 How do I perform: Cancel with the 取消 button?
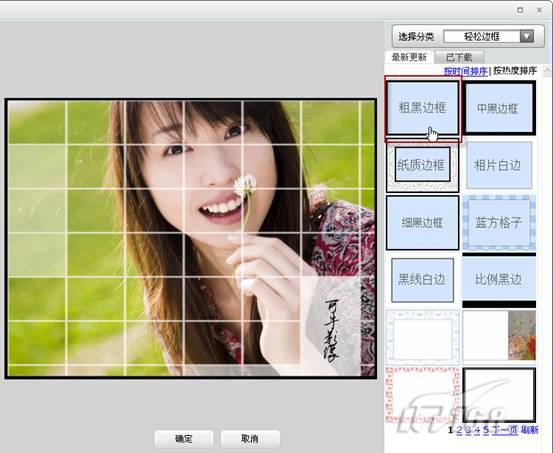coord(250,439)
